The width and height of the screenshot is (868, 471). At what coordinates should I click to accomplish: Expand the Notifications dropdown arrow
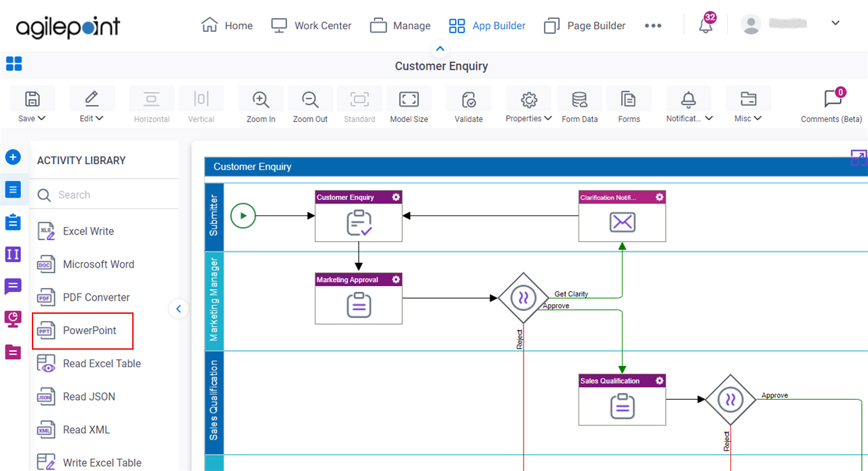pos(709,119)
